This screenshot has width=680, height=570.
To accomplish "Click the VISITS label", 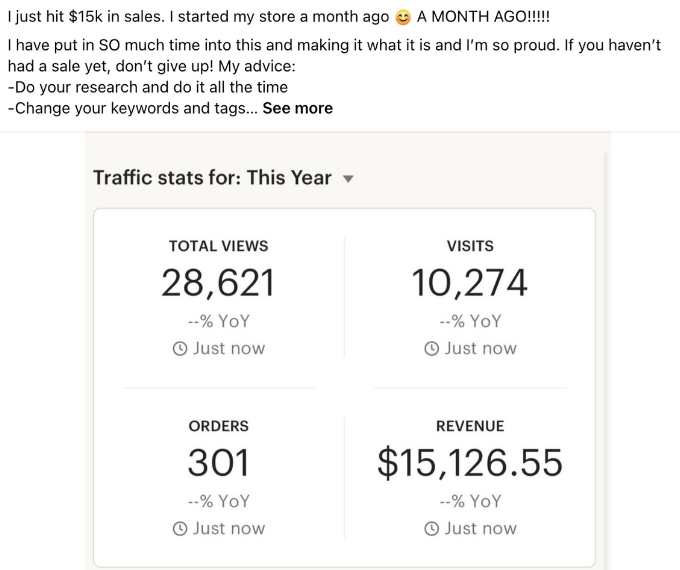I will pos(470,246).
